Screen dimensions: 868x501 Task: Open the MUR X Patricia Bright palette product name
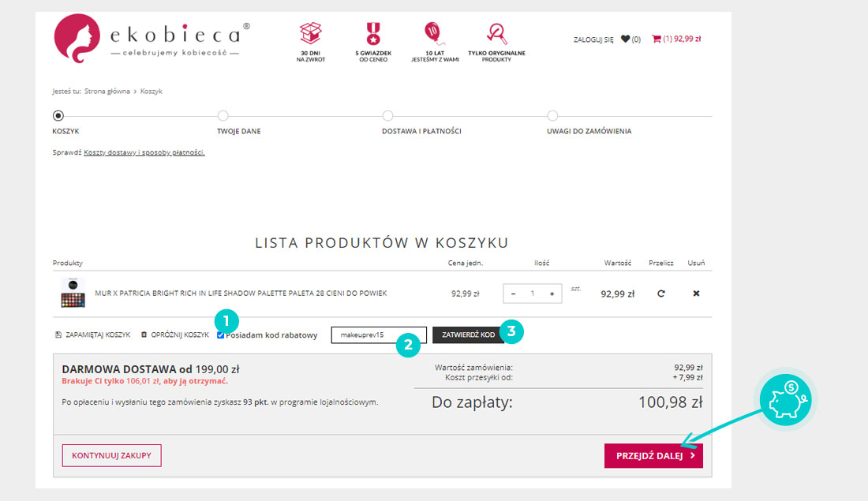(x=241, y=293)
